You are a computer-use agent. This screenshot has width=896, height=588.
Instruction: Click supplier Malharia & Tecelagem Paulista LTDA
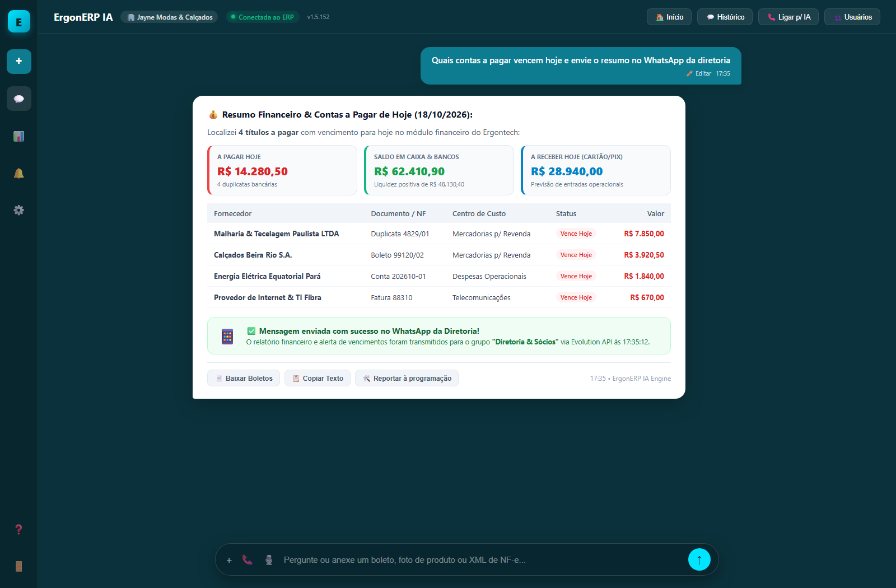276,234
